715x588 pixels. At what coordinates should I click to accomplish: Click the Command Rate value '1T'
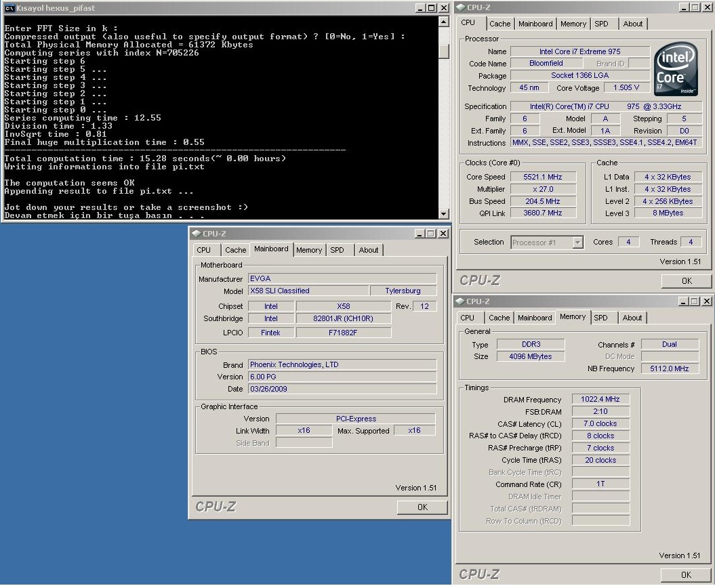[600, 484]
